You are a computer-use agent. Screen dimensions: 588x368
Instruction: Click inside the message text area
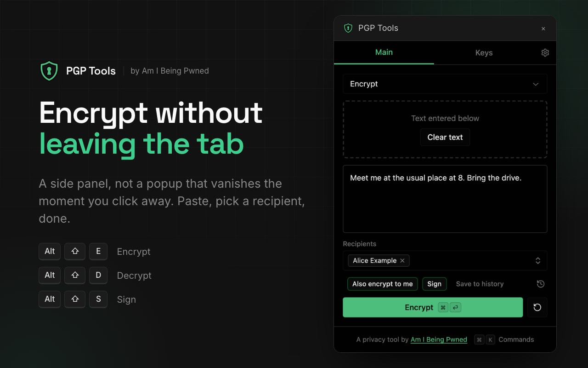(x=445, y=199)
